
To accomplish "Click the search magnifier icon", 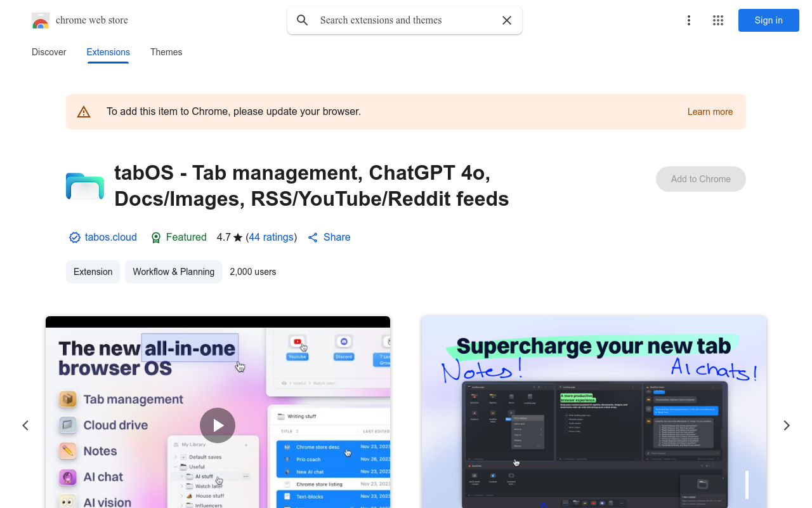I will pyautogui.click(x=303, y=20).
